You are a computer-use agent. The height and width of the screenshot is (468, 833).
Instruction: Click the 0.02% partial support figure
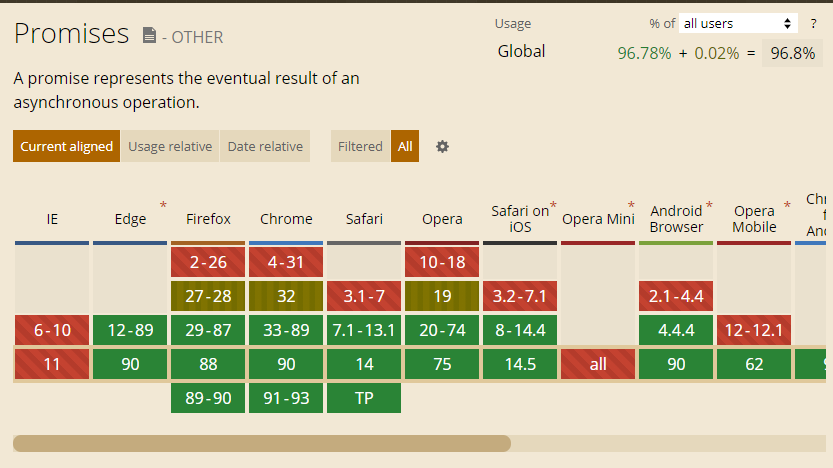point(717,53)
